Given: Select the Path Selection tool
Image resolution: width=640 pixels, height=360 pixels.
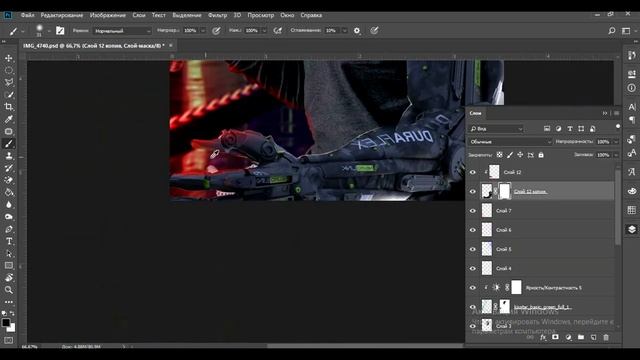Looking at the screenshot, I should coord(9,253).
